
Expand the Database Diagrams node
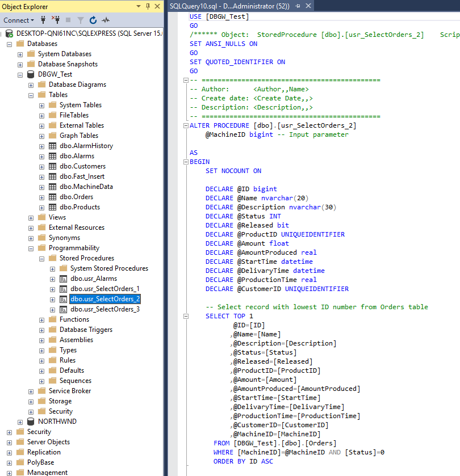31,85
